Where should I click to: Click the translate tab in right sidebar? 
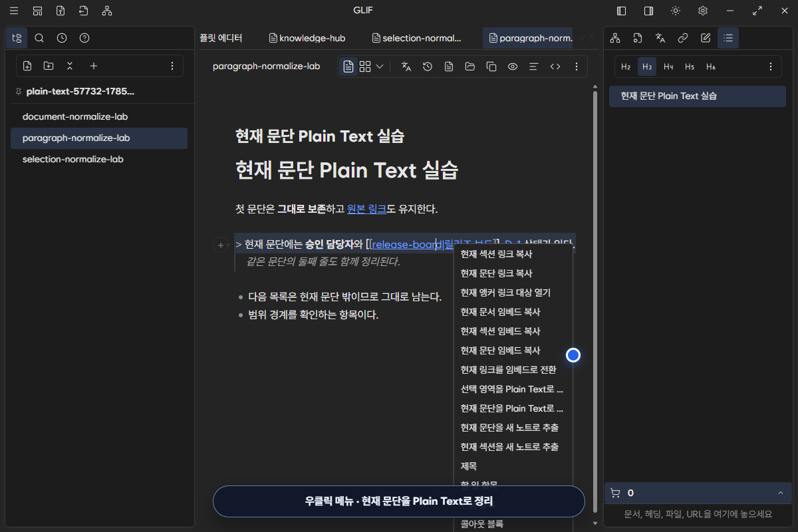click(660, 38)
